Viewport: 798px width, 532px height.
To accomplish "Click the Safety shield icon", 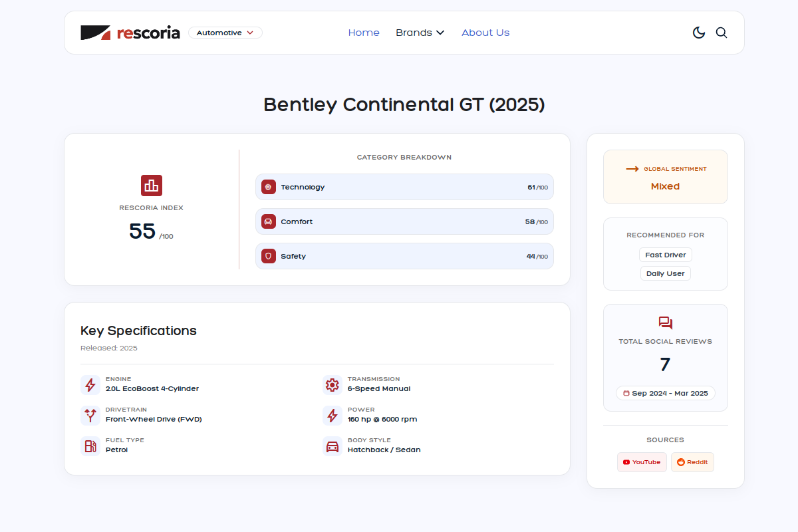I will pyautogui.click(x=269, y=256).
